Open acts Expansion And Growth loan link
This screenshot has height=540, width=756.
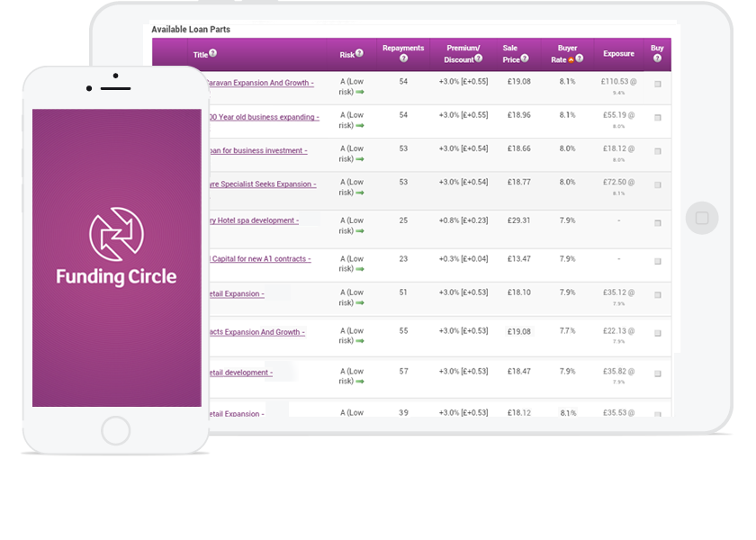coord(257,332)
